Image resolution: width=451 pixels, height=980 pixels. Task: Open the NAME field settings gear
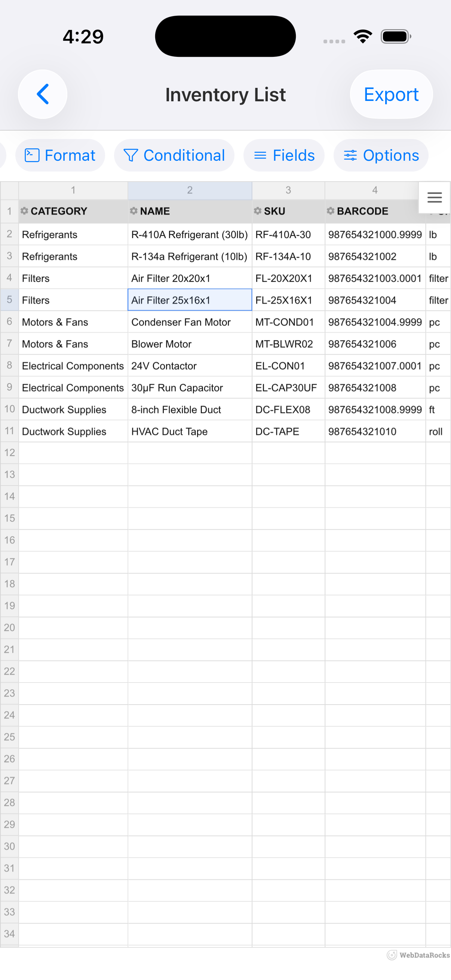[x=134, y=211]
